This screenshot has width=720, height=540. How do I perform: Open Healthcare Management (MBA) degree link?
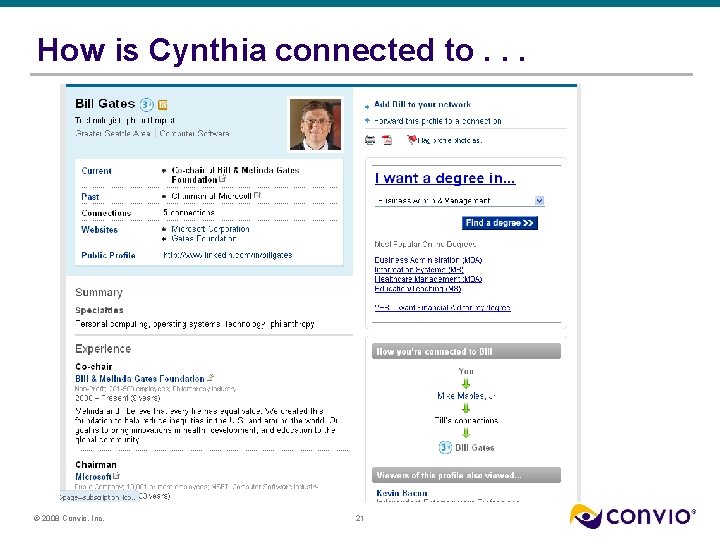(x=428, y=279)
